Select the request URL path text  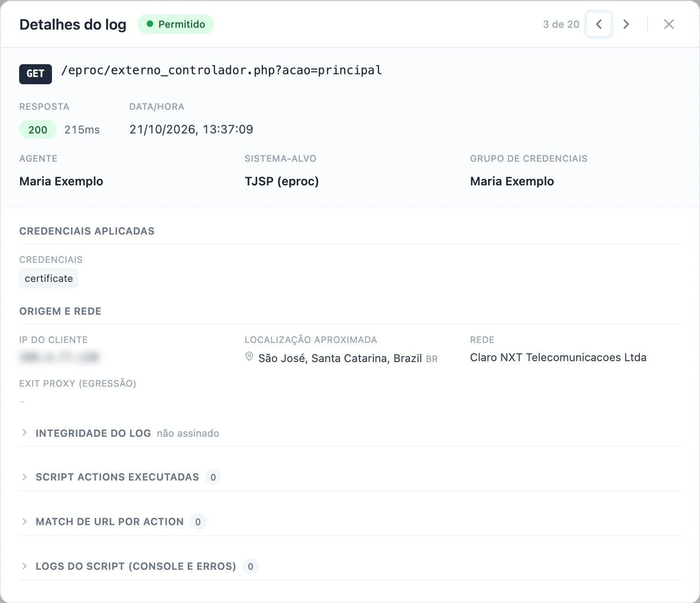(x=221, y=70)
